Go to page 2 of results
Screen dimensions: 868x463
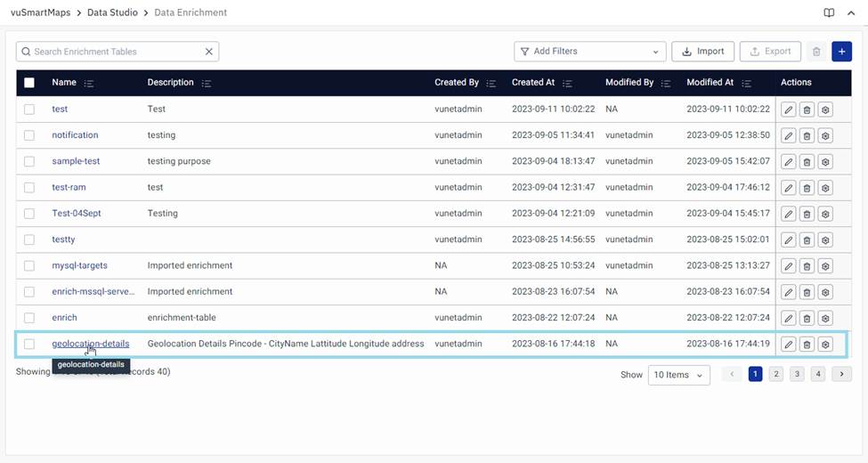[776, 375]
